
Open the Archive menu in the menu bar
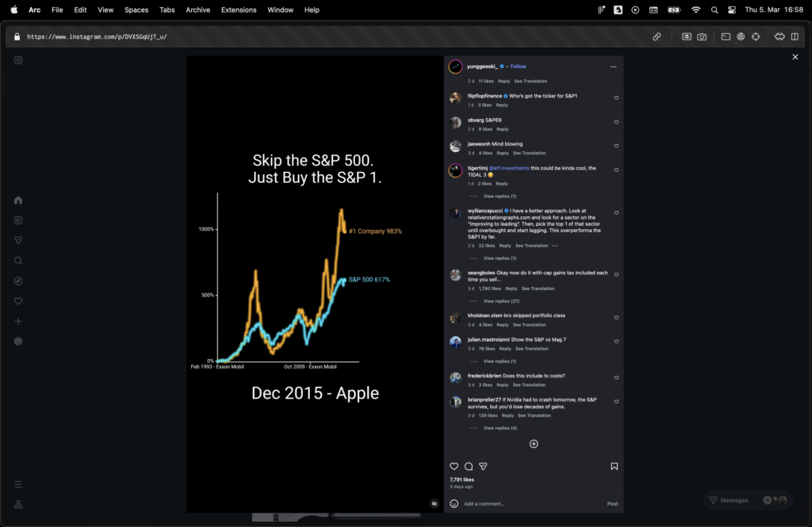(197, 10)
